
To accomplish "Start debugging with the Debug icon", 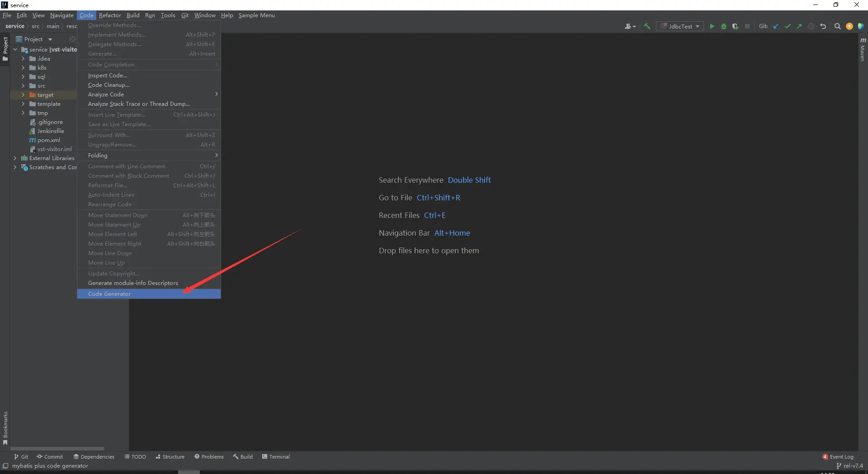I will pos(723,26).
